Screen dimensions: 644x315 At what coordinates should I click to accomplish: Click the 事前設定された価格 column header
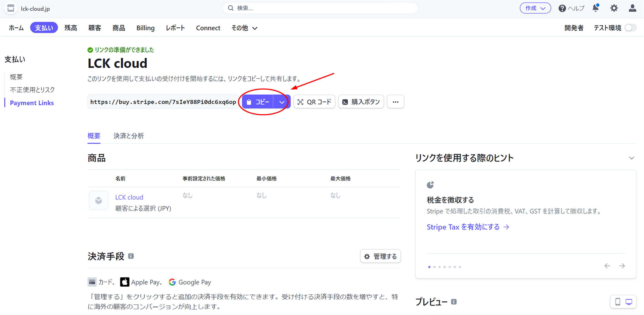(x=204, y=178)
